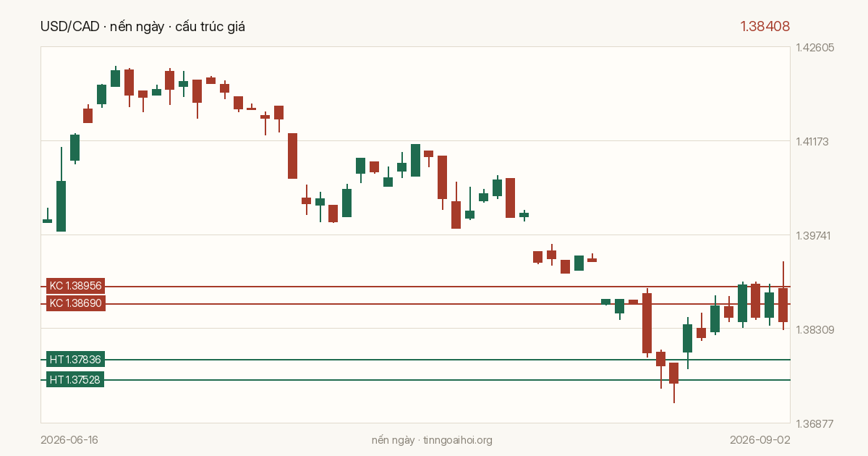Click the HT 1.37528 support label
The width and height of the screenshot is (868, 456).
75,380
